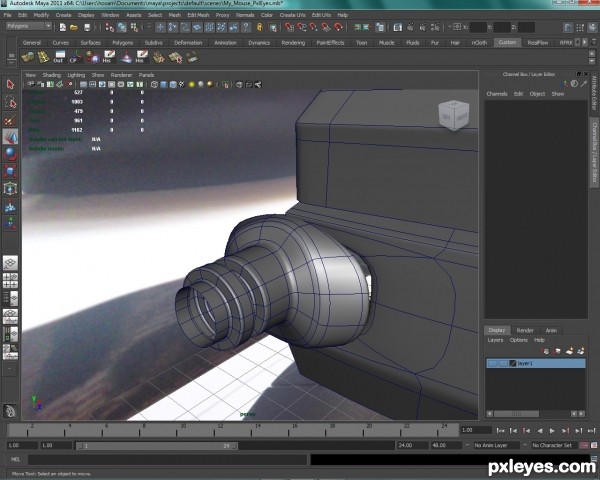600x480 pixels.
Task: Activate the Move tool in toolbox
Action: [x=10, y=137]
